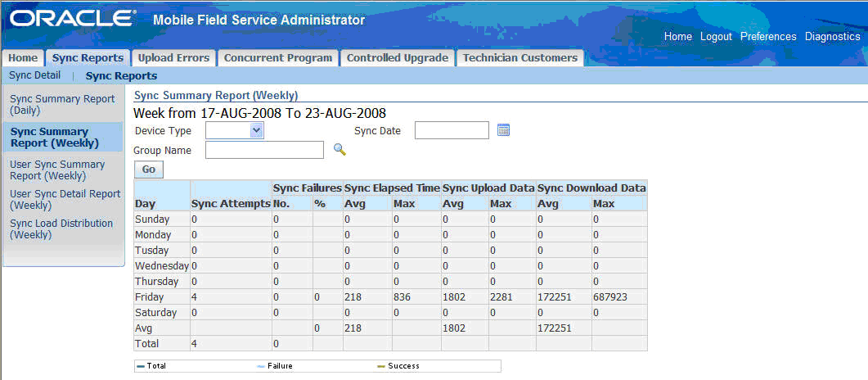Click Friday's Sync Attempts value 4

pos(195,297)
